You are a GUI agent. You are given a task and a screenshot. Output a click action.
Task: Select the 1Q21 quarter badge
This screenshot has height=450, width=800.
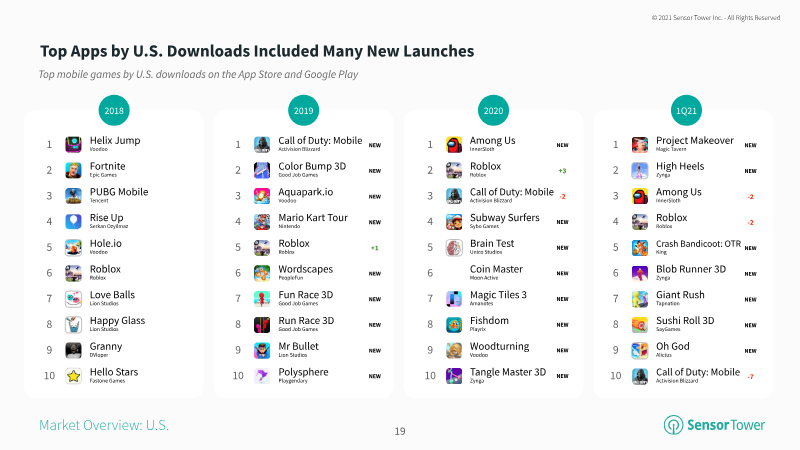(686, 110)
